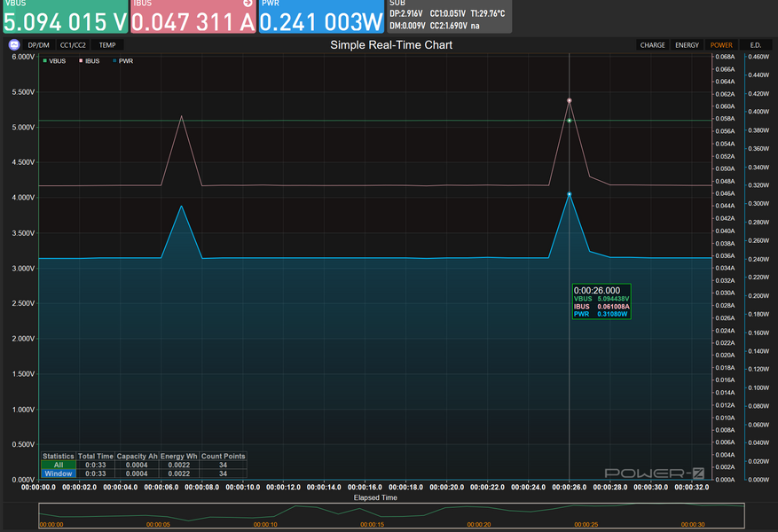Click the SUB readings panel
This screenshot has width=778, height=532.
tap(448, 16)
